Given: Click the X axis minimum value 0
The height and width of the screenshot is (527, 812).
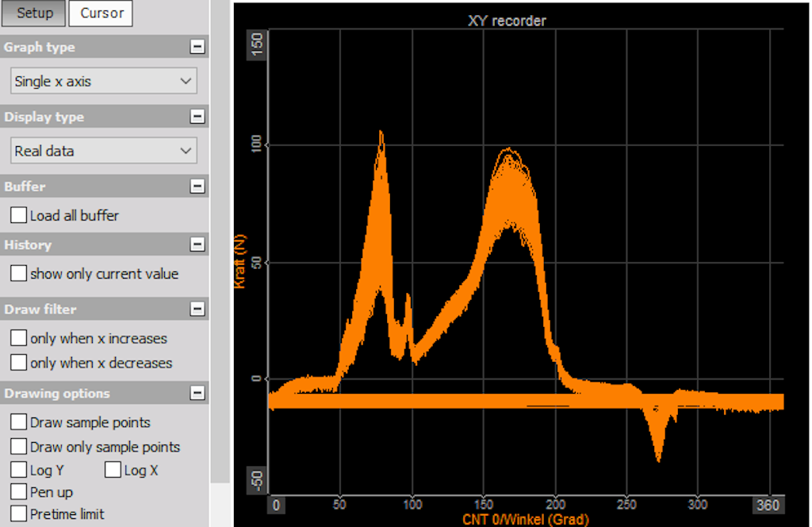Looking at the screenshot, I should click(x=276, y=506).
